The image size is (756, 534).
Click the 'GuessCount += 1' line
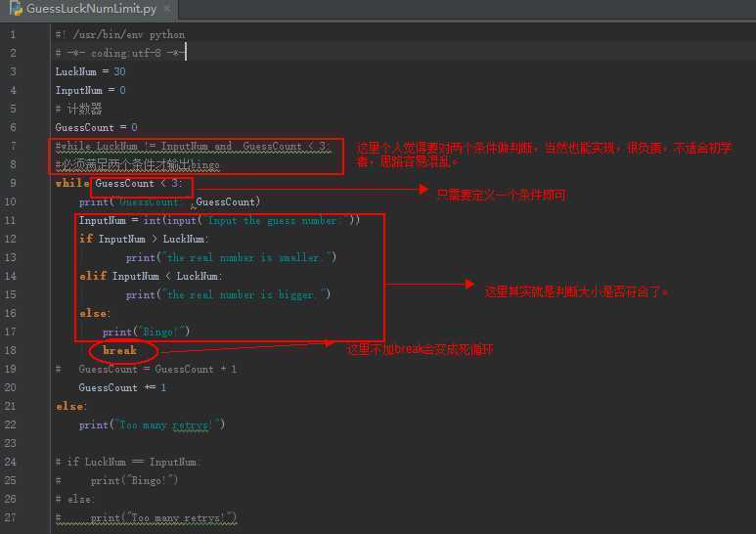[122, 387]
